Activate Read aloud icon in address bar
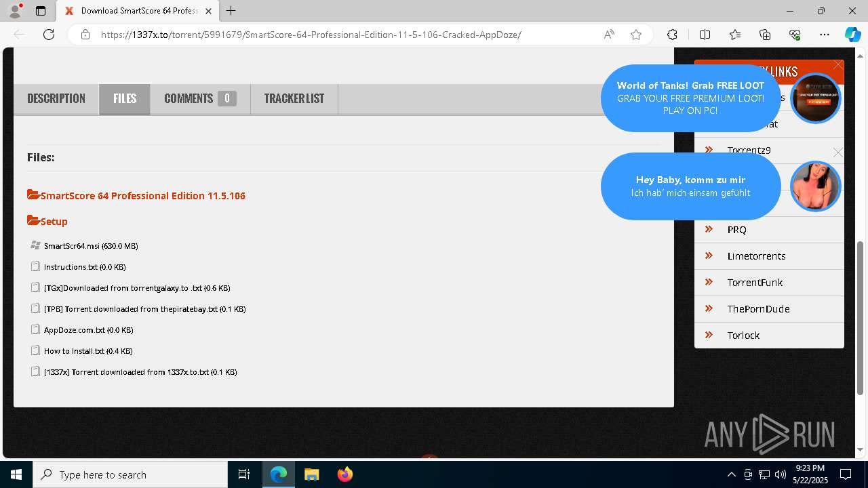Screen dimensions: 868x488 point(609,35)
